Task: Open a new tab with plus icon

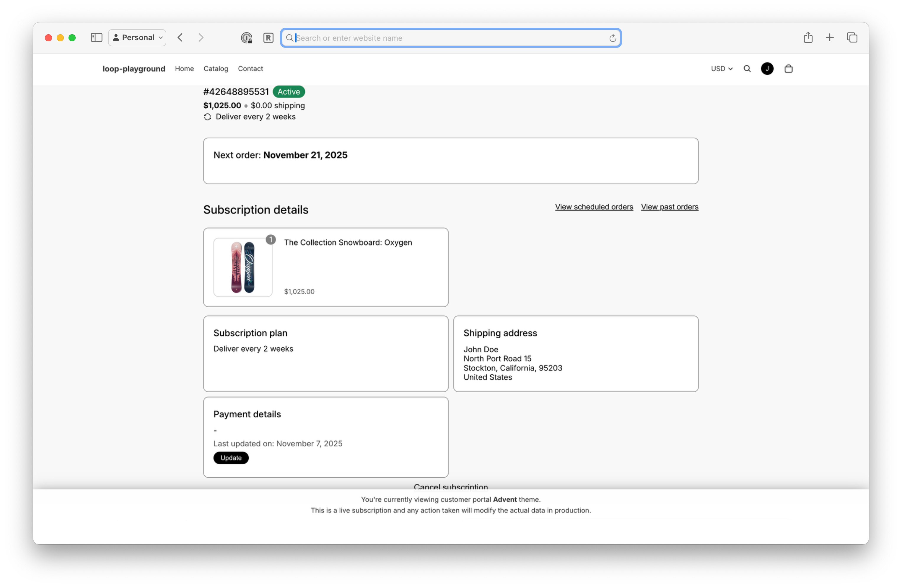Action: (x=830, y=37)
